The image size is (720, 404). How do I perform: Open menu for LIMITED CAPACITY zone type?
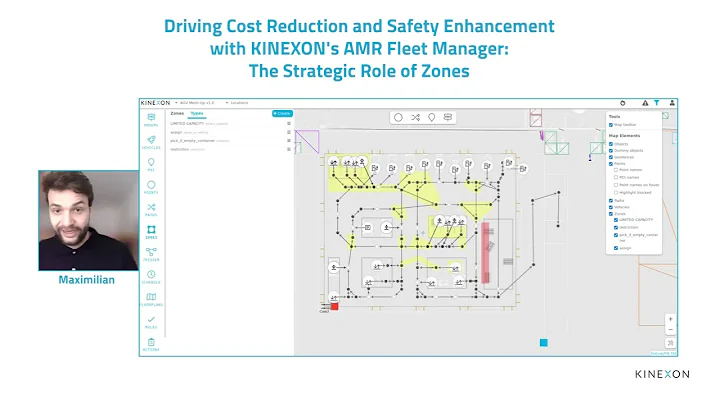point(289,123)
